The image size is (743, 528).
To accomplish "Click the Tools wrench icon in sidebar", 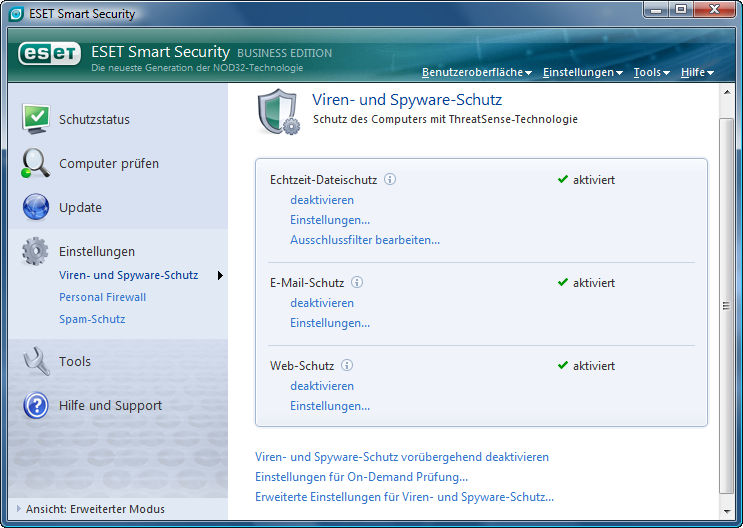I will pyautogui.click(x=36, y=361).
